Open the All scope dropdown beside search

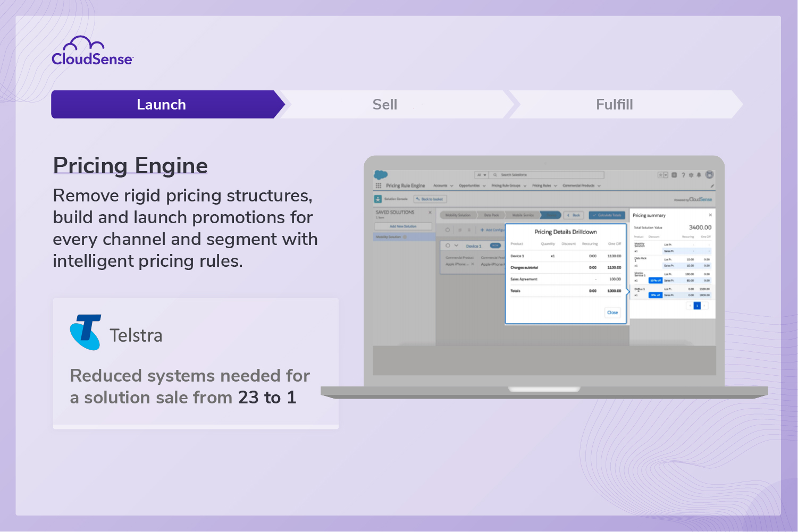tap(483, 175)
